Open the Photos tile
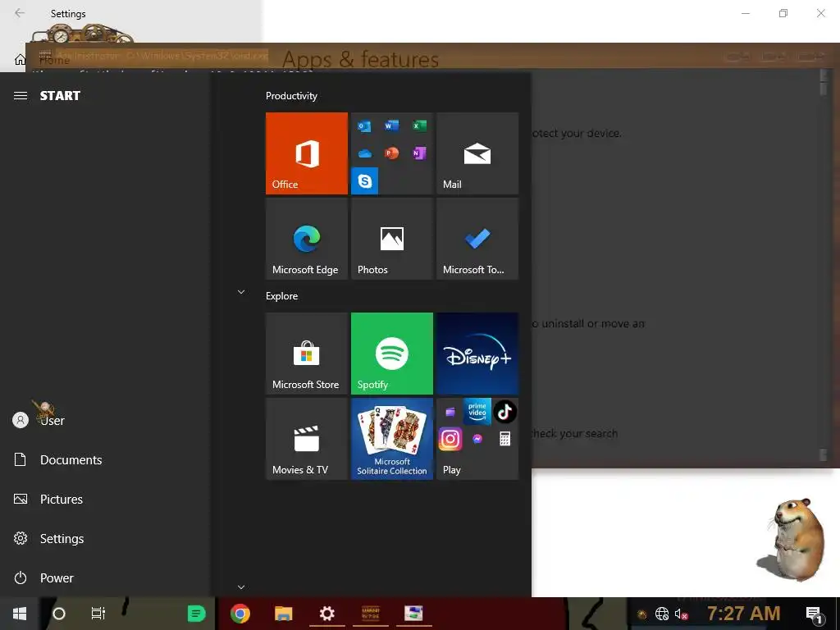The image size is (840, 630). (x=391, y=239)
